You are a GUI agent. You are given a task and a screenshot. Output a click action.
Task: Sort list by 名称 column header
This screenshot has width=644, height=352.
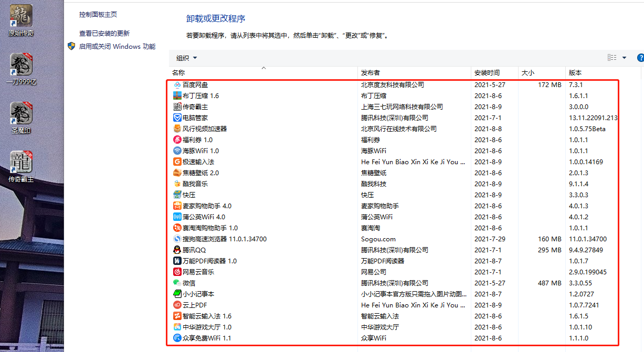coord(178,73)
